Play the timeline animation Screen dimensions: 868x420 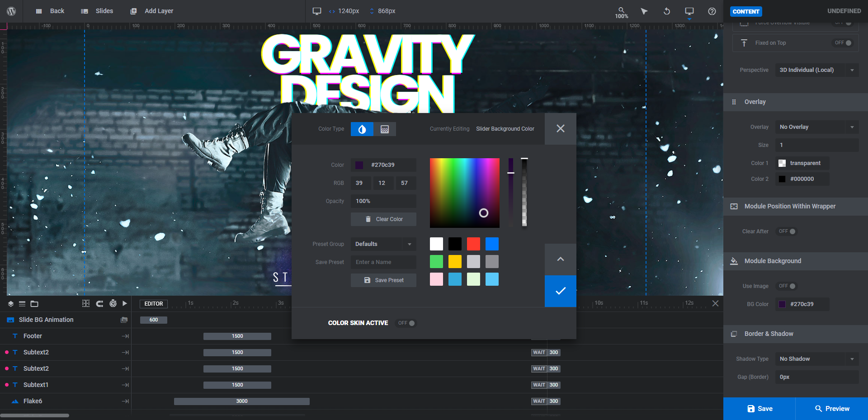click(125, 303)
